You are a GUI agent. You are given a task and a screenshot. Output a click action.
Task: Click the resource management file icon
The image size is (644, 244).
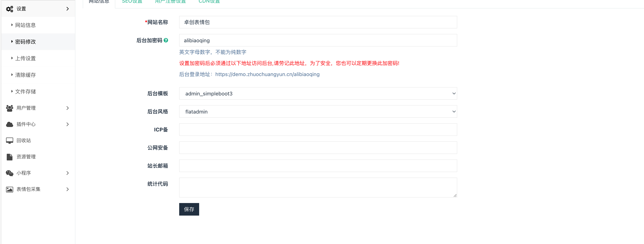[9, 157]
